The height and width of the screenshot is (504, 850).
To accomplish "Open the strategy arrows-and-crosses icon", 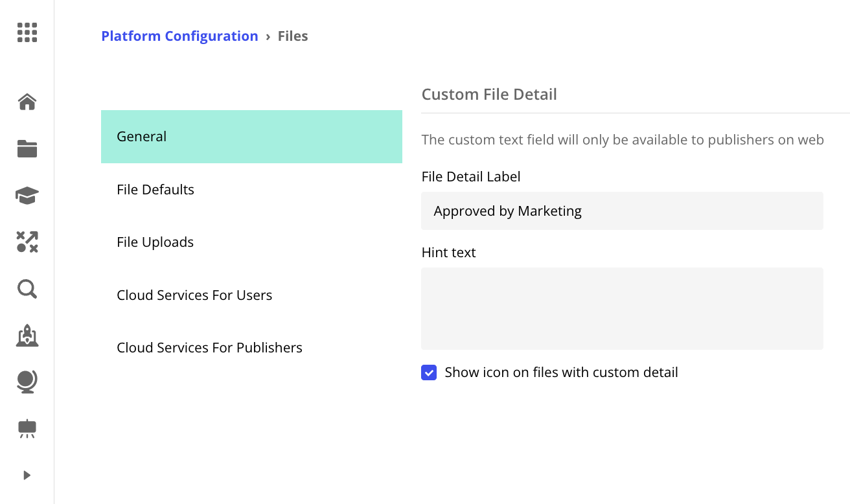I will pos(27,242).
